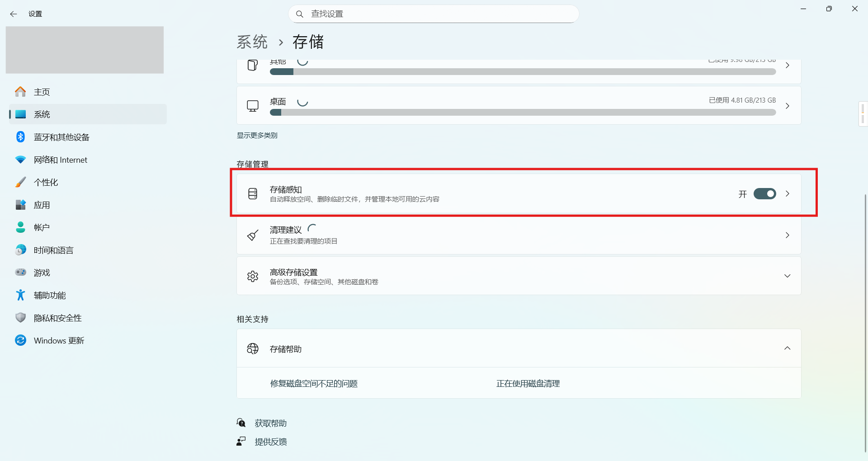
Task: Open Bluetooth and other devices settings
Action: point(61,136)
